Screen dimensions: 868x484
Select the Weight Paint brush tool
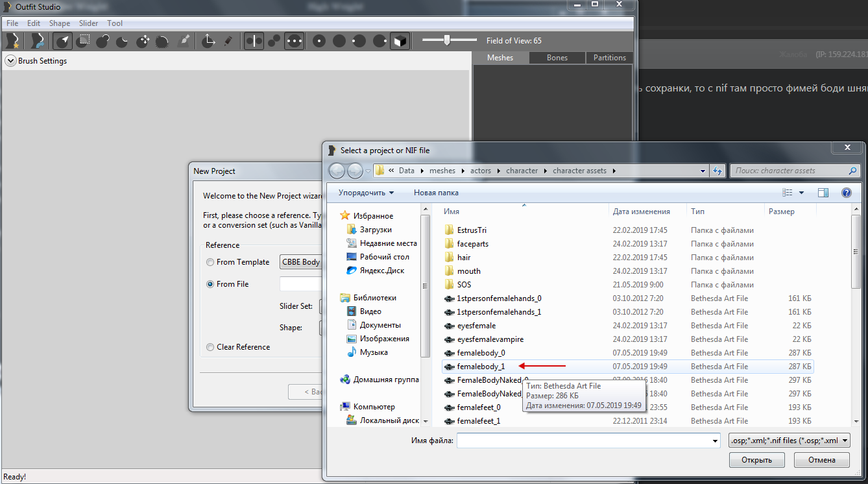pos(184,41)
